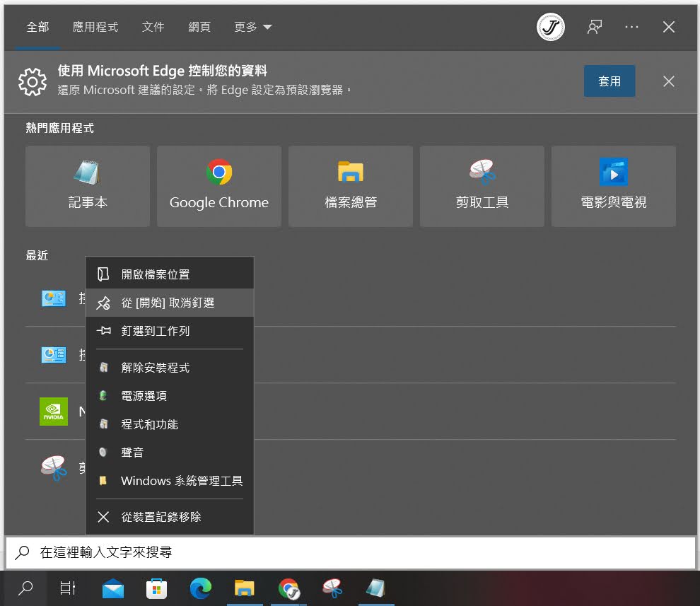Open the Snipping Tool (剪取工具) tile
The height and width of the screenshot is (606, 700).
click(x=482, y=186)
